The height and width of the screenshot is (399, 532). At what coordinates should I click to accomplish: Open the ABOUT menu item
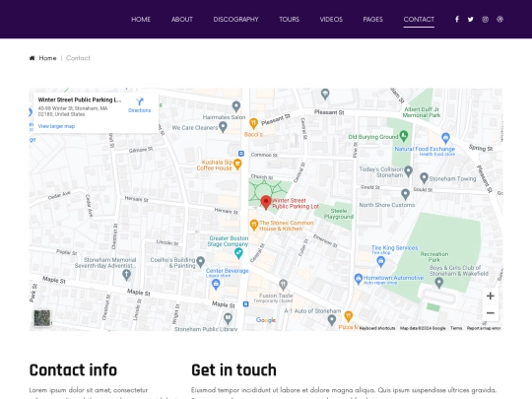tap(182, 20)
